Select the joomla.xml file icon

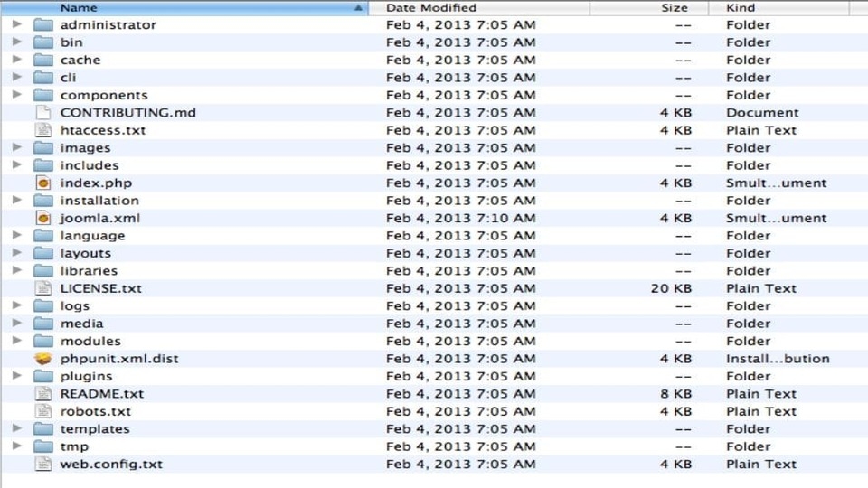click(x=43, y=218)
